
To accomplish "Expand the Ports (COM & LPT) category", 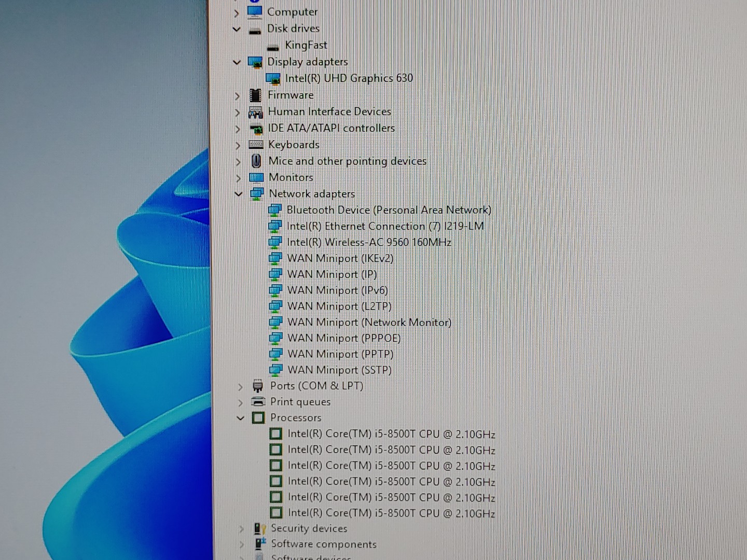I will pos(240,386).
